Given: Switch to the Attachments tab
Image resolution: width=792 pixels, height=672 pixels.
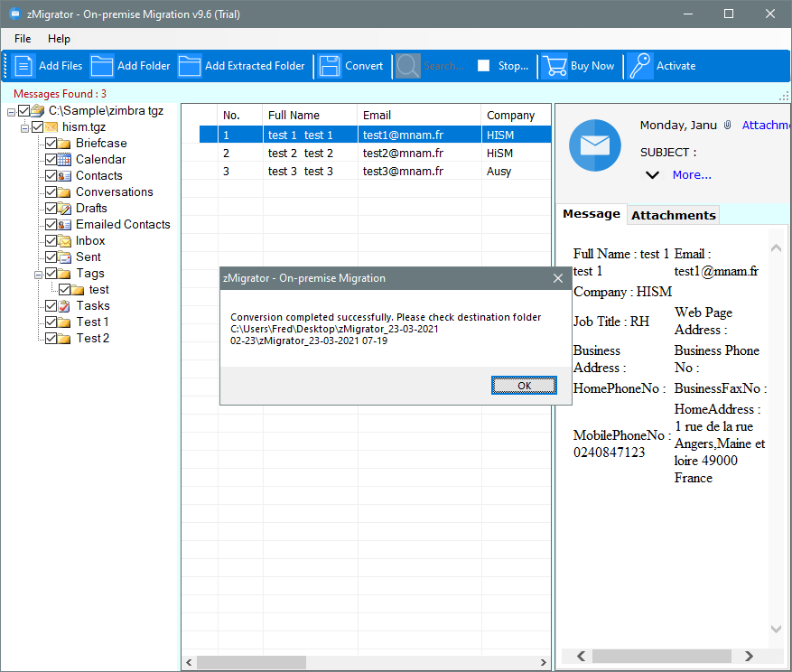Looking at the screenshot, I should [674, 215].
